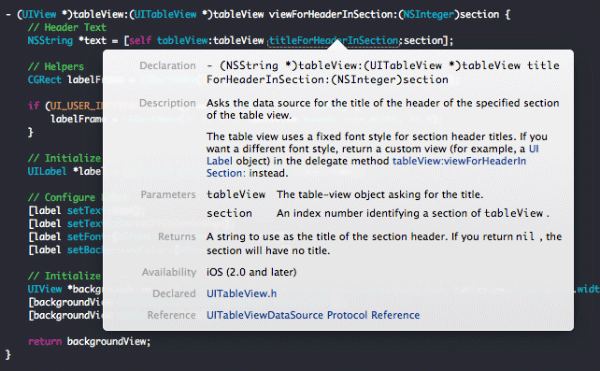Screen dimensions: 600x371
Task: Click NSInteger in method signature
Action: (x=429, y=15)
